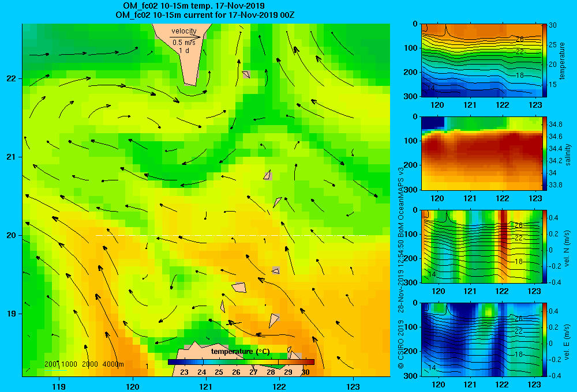Click the "34.8" tick on salinity colorbar
This screenshot has height=392, width=577.
555,124
